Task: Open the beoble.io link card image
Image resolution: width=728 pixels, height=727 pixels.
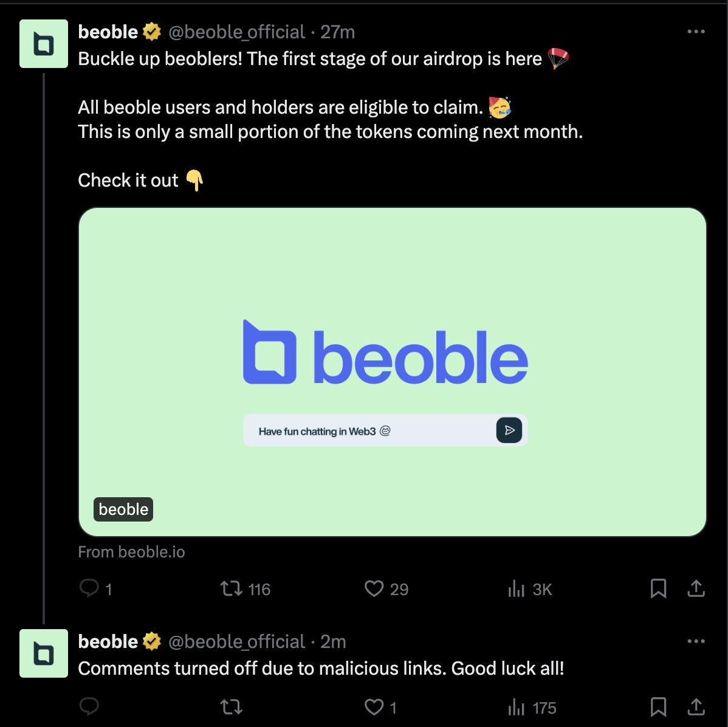Action: [393, 371]
